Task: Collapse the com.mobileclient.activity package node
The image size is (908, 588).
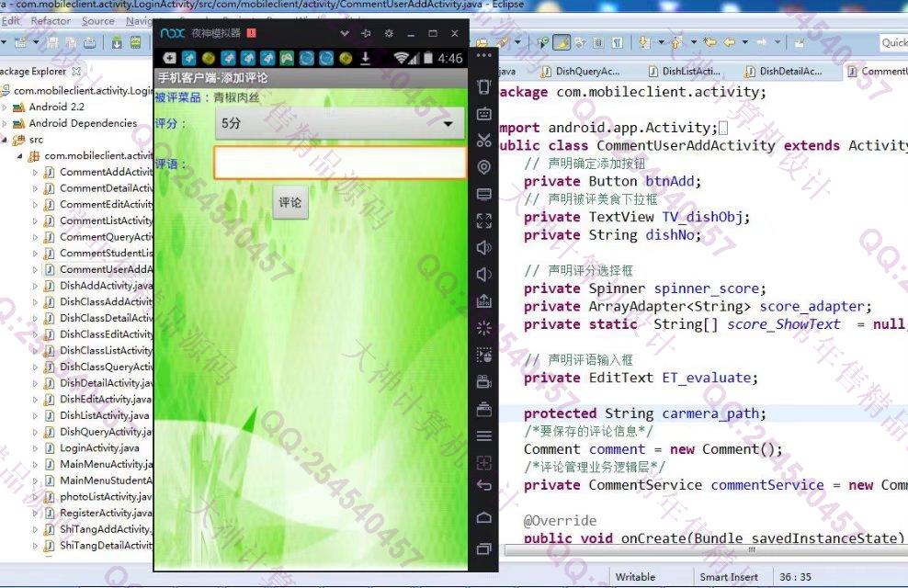Action: (x=19, y=155)
